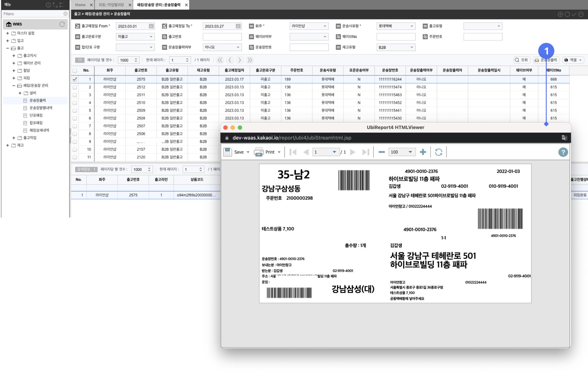This screenshot has width=588, height=375.
Task: Click the 조회 search button
Action: coord(522,60)
